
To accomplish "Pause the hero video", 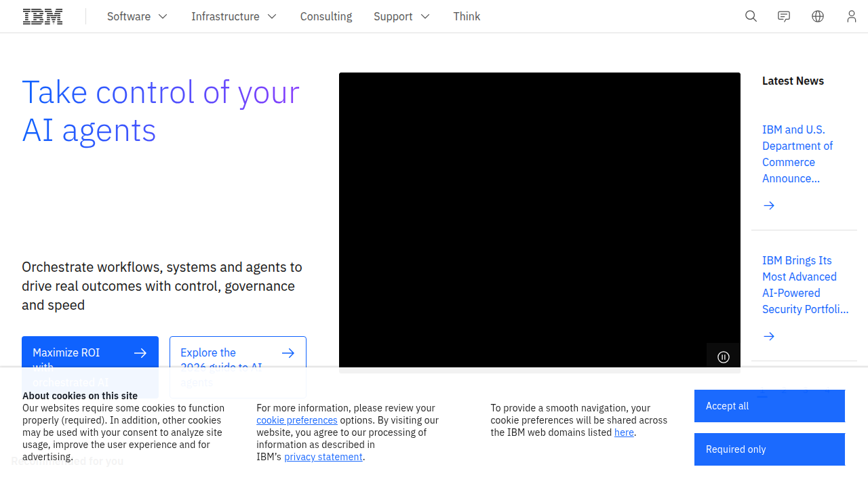I will click(724, 357).
